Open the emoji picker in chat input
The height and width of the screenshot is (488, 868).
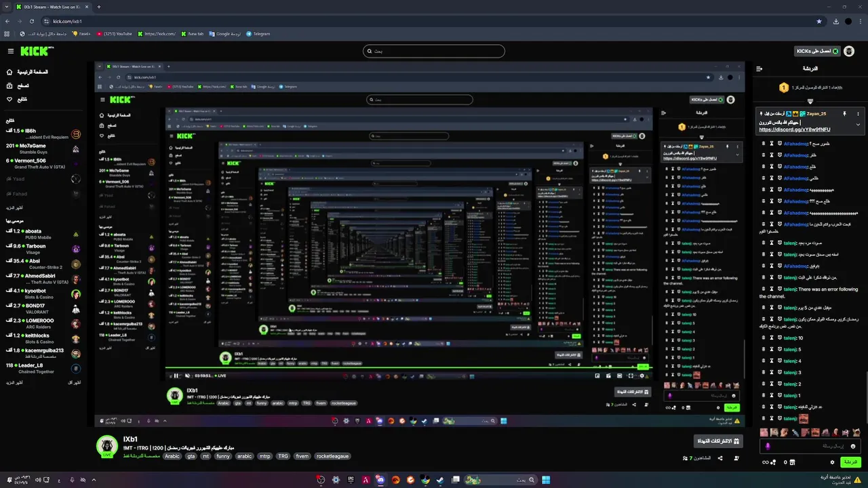click(853, 446)
